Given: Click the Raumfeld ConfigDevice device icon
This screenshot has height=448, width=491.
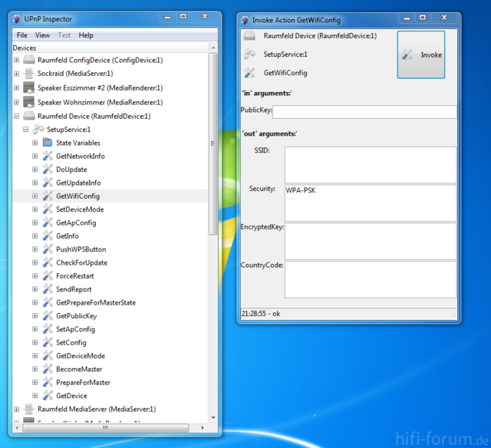Looking at the screenshot, I should click(29, 60).
